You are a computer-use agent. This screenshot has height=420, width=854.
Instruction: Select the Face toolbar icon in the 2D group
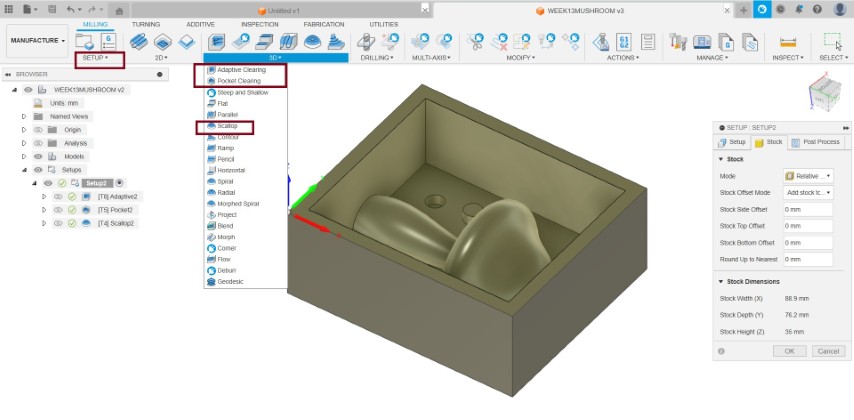coord(187,41)
